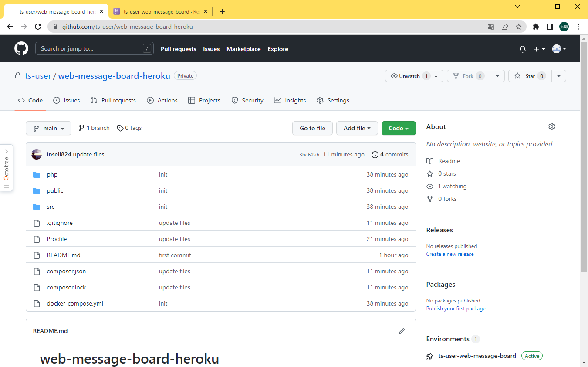The image size is (588, 367).
Task: Open ts-user-web-message-board environment link
Action: (477, 356)
